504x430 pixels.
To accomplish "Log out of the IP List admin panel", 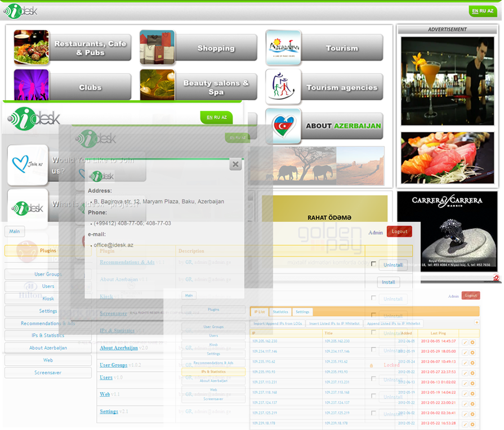I will coord(471,295).
